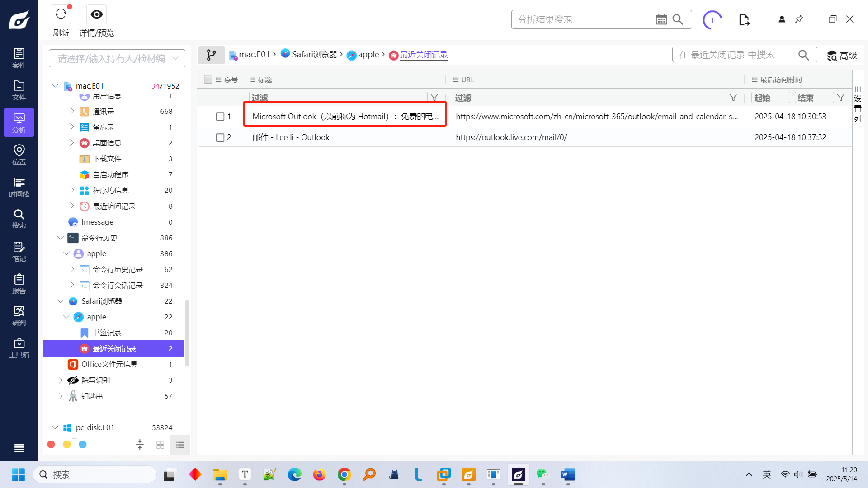This screenshot has height=488, width=868.
Task: Switch to grid view icon in tree footer
Action: click(x=160, y=445)
